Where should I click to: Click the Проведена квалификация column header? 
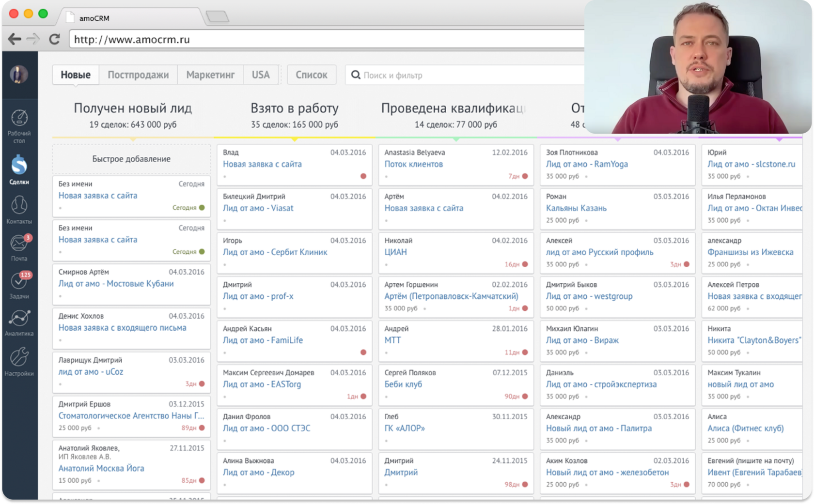point(454,108)
